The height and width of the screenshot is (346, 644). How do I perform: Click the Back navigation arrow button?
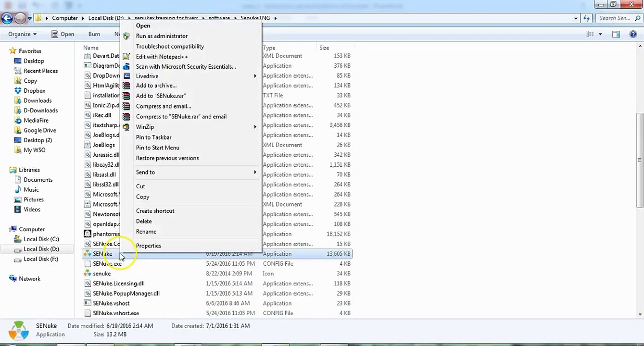[x=7, y=18]
